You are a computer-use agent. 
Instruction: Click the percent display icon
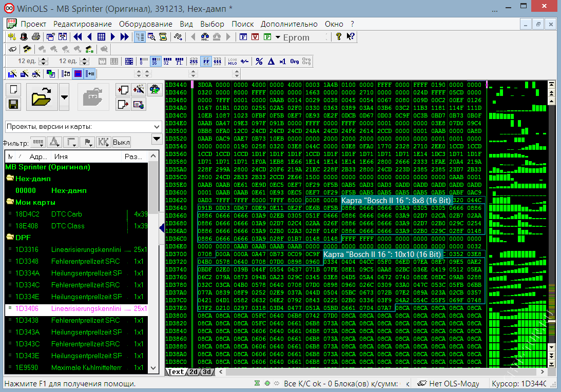coord(259,62)
